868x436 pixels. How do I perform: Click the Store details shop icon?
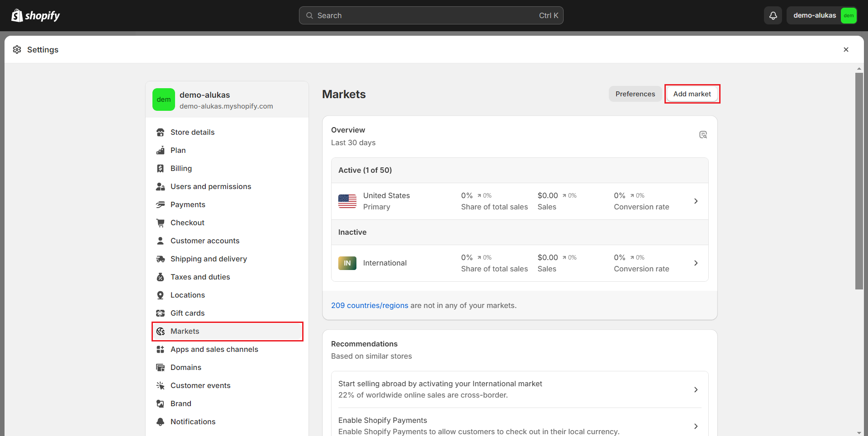click(160, 133)
